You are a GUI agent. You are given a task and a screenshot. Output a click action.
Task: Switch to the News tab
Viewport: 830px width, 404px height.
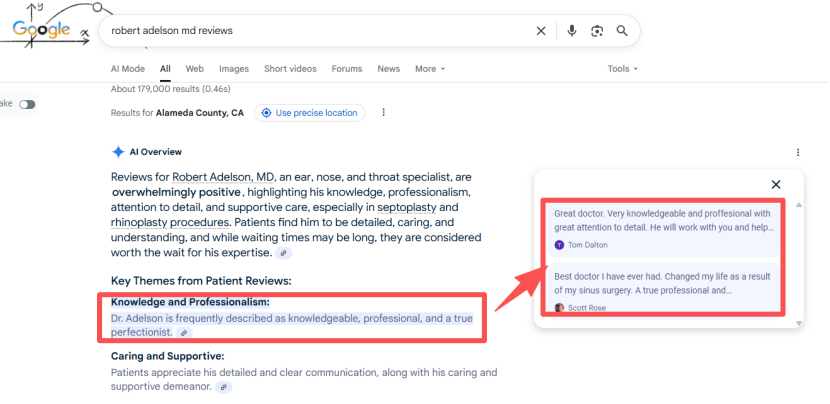tap(388, 69)
